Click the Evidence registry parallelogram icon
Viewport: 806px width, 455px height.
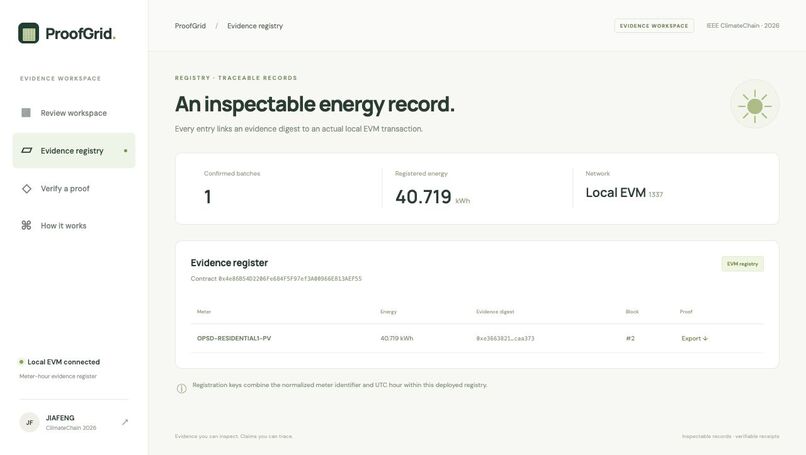27,151
